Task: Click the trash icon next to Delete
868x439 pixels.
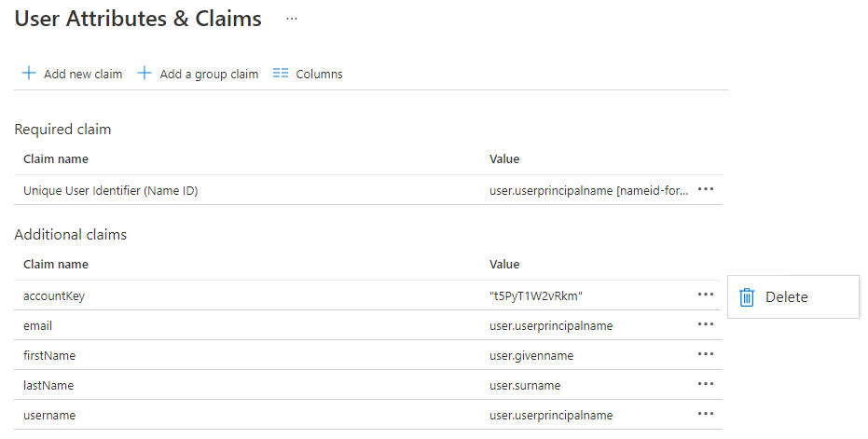Action: [x=747, y=297]
